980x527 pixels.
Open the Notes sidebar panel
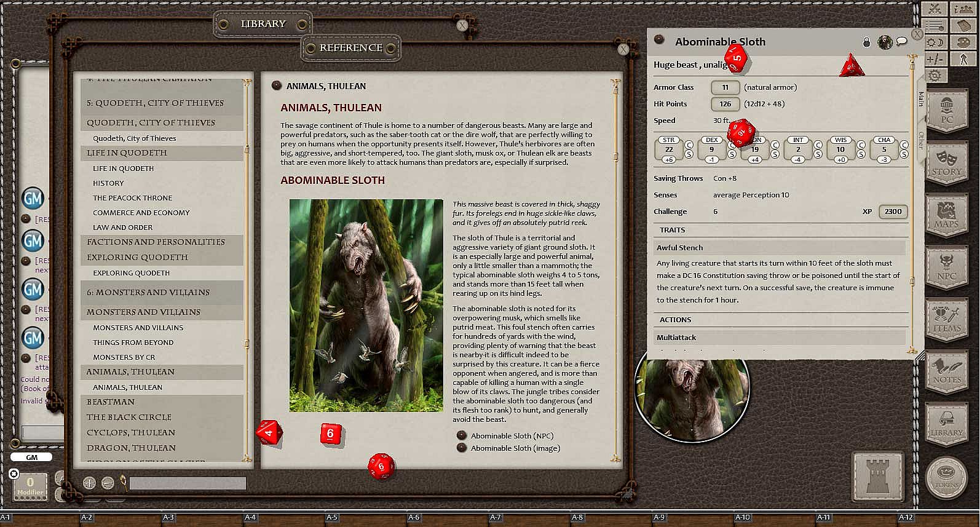[946, 372]
